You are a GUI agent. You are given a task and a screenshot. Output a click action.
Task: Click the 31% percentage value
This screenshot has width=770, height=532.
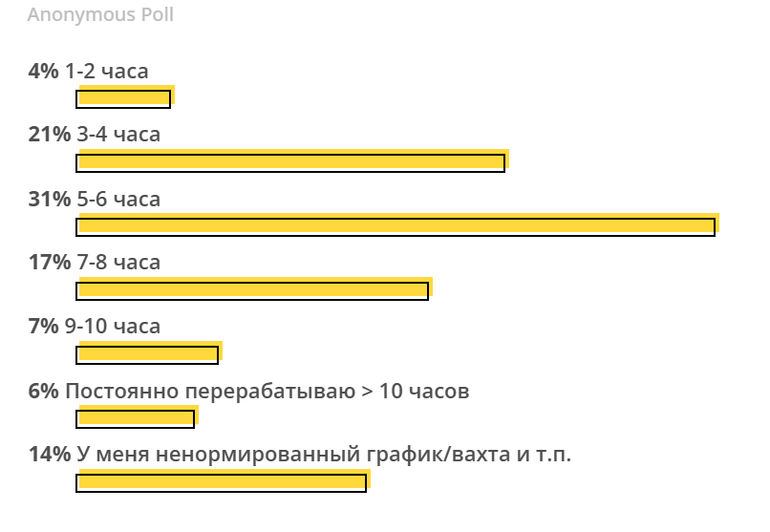pos(50,199)
